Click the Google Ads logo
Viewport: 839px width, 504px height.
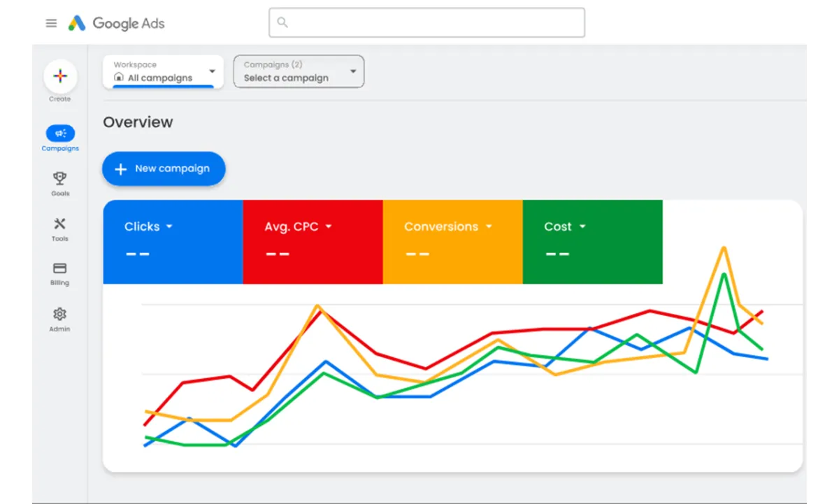click(116, 23)
